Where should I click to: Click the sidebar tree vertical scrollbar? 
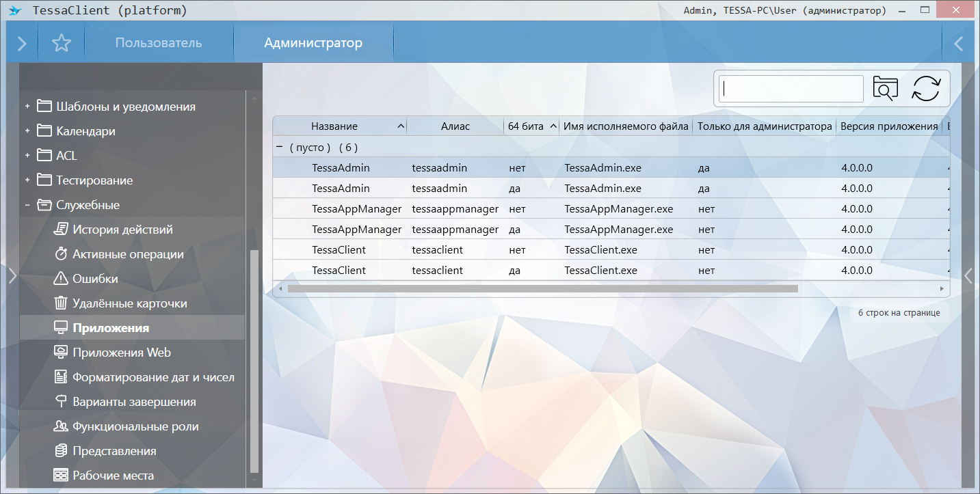[x=254, y=361]
